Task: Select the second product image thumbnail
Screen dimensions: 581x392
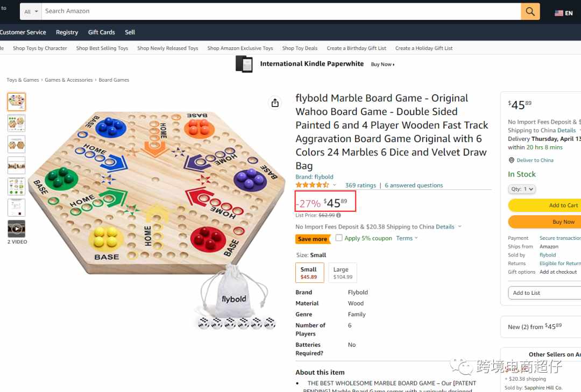Action: point(17,123)
